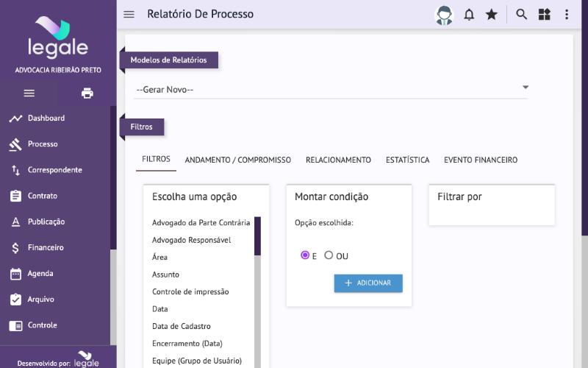Click the legale logo
588x368 pixels.
[58, 38]
